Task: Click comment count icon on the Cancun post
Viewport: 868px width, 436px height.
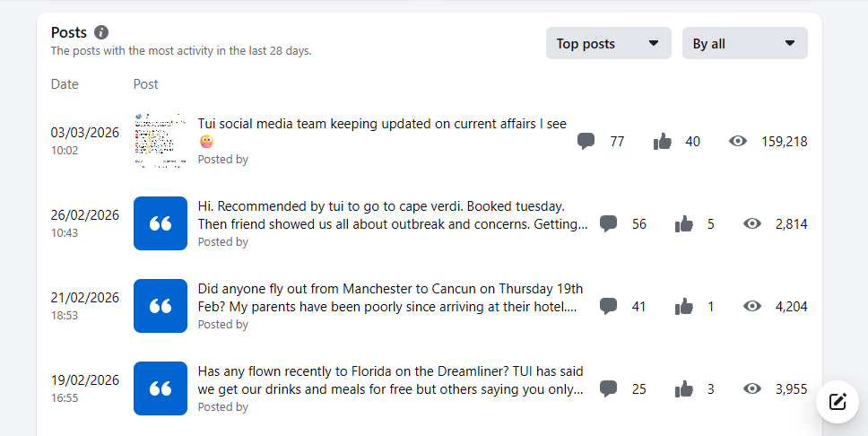Action: (x=608, y=306)
